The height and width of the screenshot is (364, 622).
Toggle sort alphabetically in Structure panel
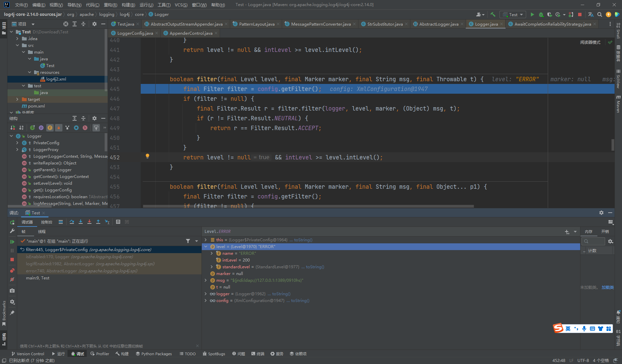21,128
